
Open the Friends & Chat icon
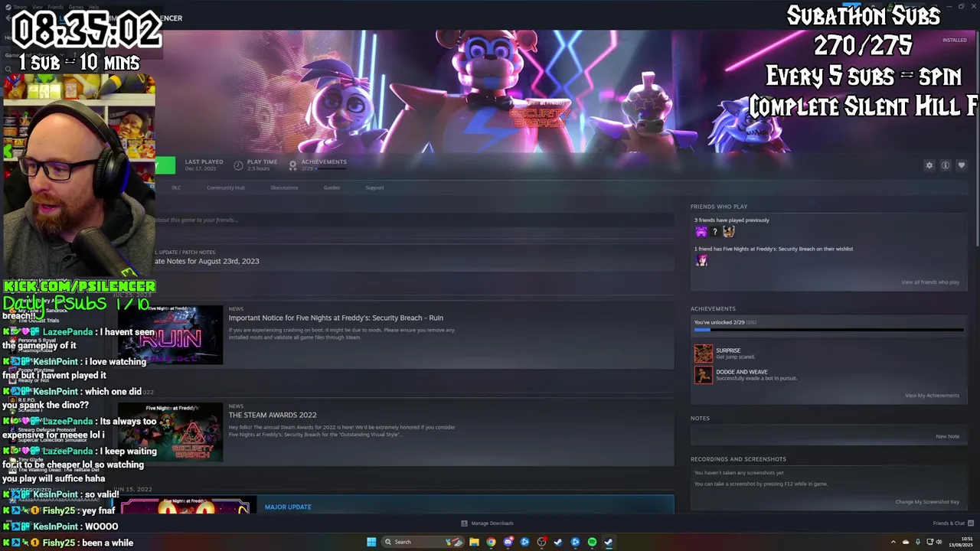coord(970,523)
